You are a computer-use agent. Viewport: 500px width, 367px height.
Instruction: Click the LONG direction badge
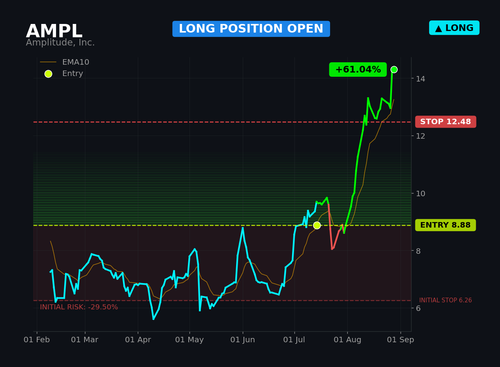coord(454,28)
